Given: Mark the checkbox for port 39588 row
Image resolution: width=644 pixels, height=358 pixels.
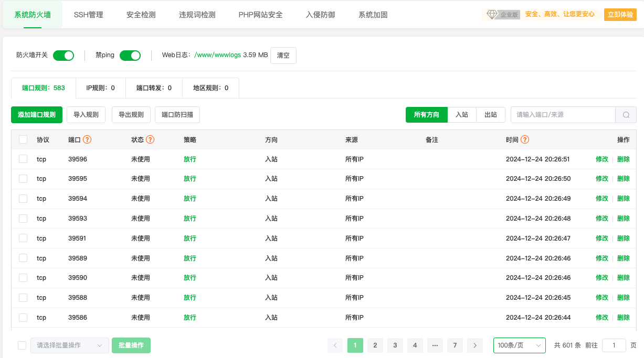Looking at the screenshot, I should pyautogui.click(x=23, y=298).
